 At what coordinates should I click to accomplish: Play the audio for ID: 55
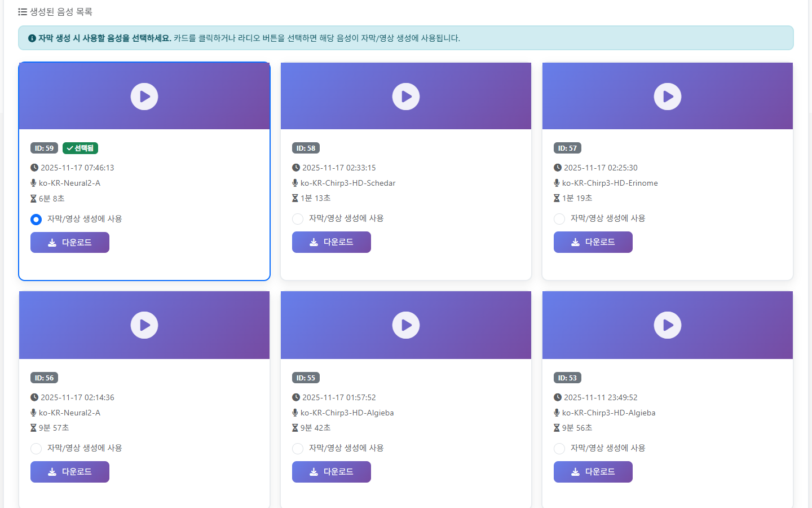click(x=406, y=325)
